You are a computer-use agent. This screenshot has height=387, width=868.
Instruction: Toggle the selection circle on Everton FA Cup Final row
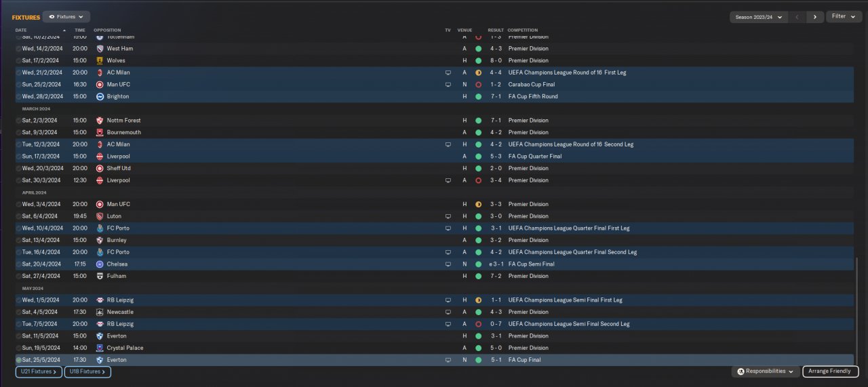point(18,360)
